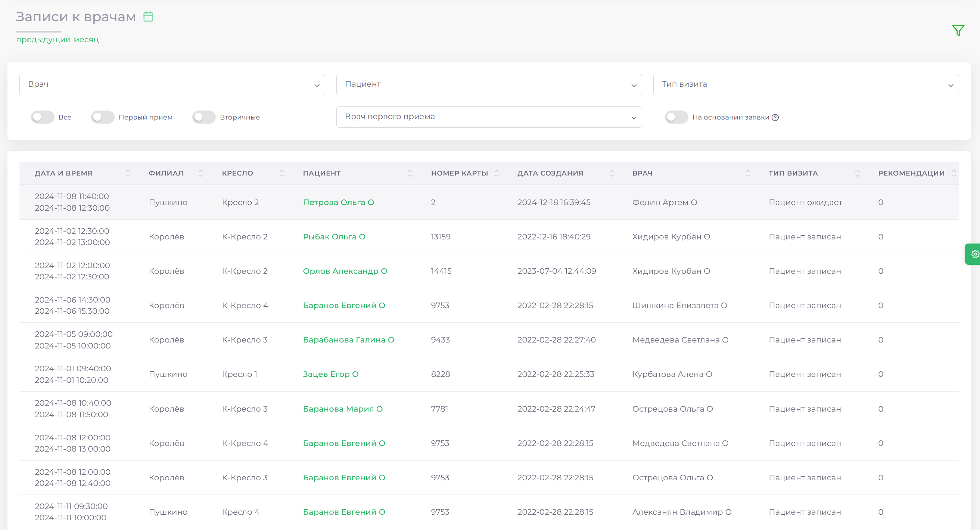
Task: Click doctor Курбатова Алена О cell
Action: 672,374
